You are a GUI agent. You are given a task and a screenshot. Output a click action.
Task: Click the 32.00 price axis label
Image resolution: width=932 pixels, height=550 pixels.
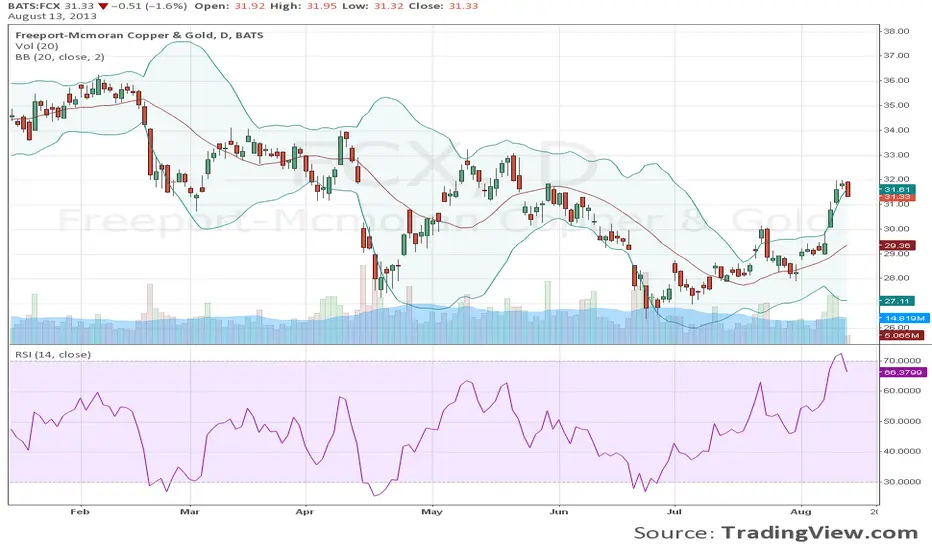(896, 179)
